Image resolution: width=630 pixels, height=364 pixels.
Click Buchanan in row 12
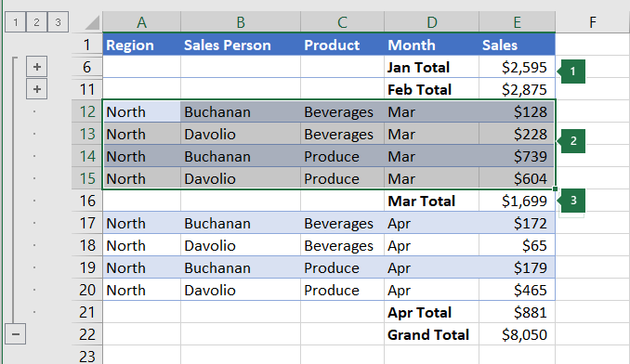tap(241, 111)
